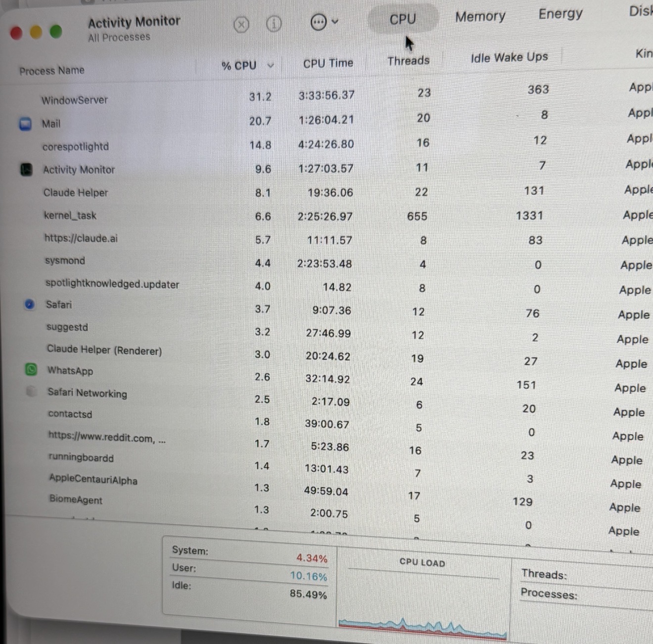This screenshot has width=653, height=644.
Task: Select the BiomeAgent process
Action: (76, 500)
